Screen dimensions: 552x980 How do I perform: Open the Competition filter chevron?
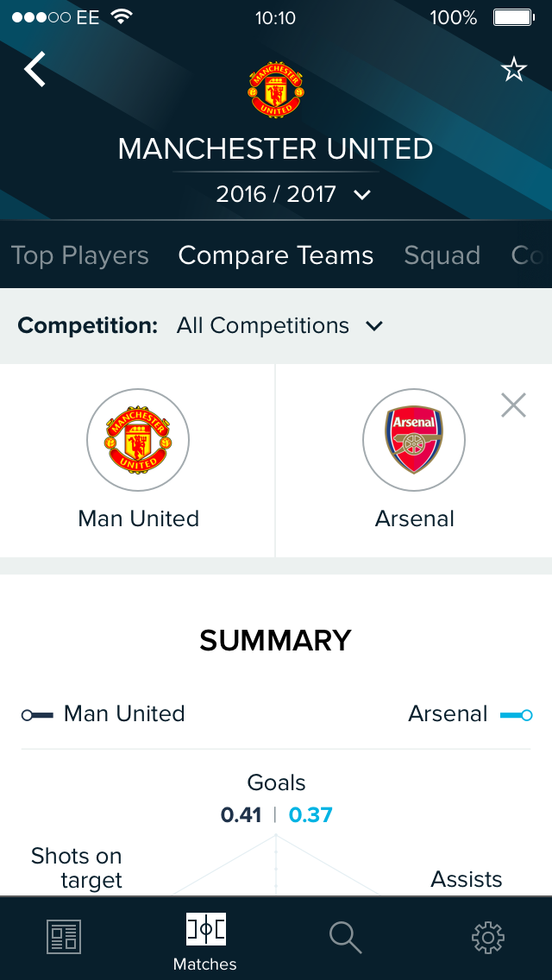point(374,326)
